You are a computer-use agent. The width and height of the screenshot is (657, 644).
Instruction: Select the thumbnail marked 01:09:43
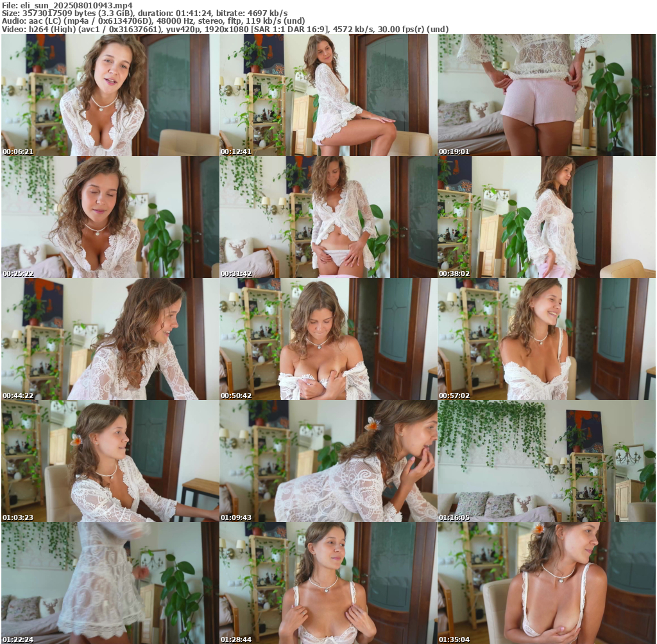(328, 461)
